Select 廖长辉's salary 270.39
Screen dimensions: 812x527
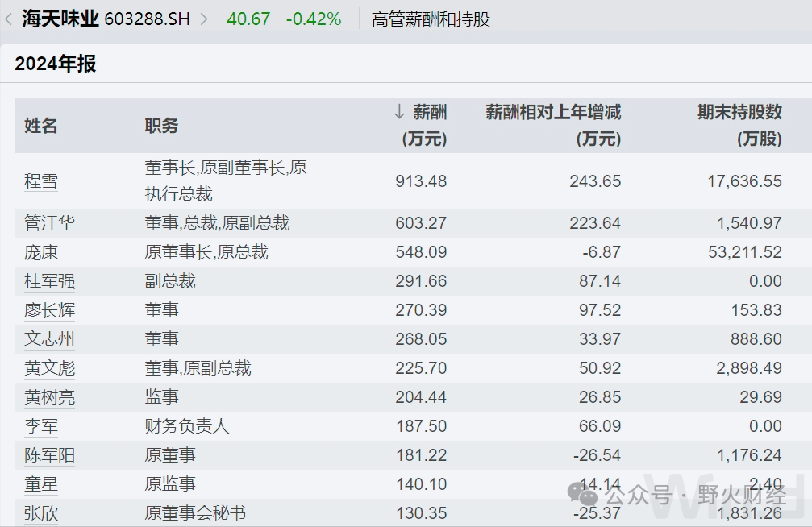(x=421, y=310)
